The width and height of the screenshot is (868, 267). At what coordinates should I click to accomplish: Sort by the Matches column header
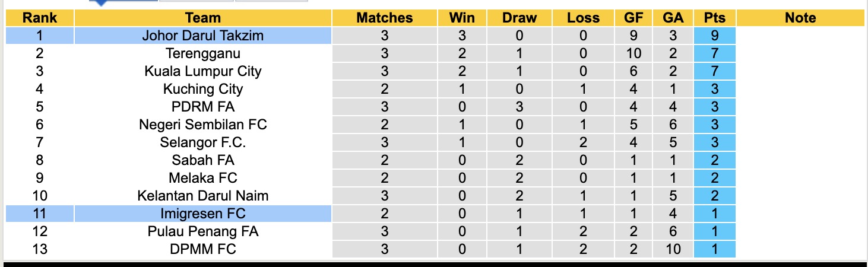coord(384,18)
